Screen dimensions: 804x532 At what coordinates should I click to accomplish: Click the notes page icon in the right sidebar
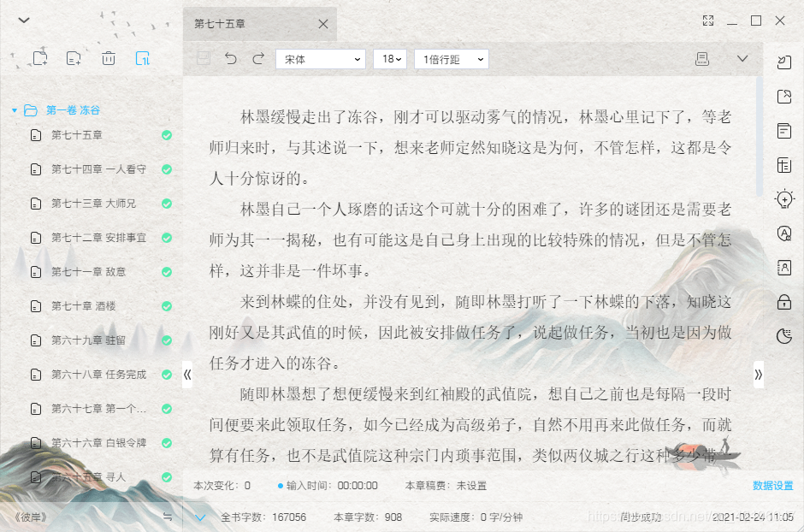pos(784,131)
